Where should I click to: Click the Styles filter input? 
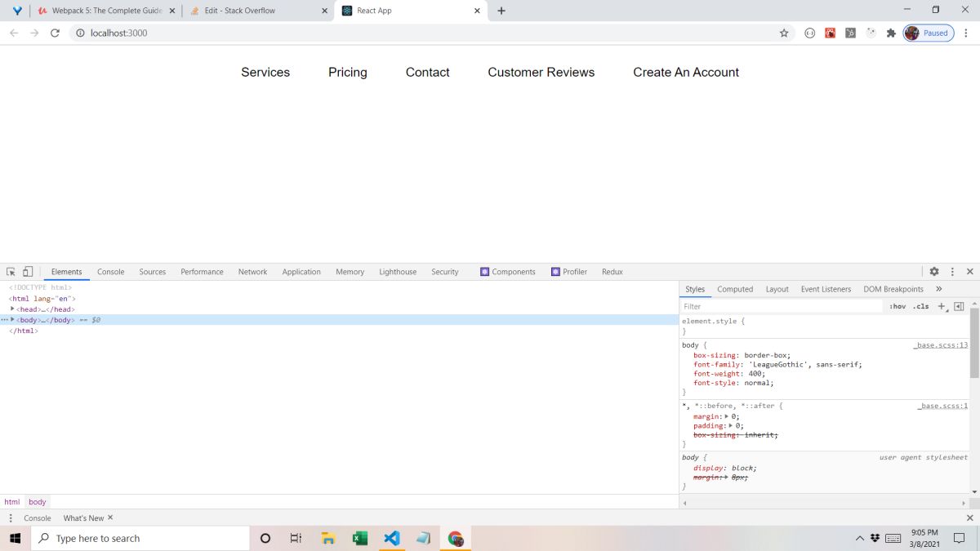[782, 306]
